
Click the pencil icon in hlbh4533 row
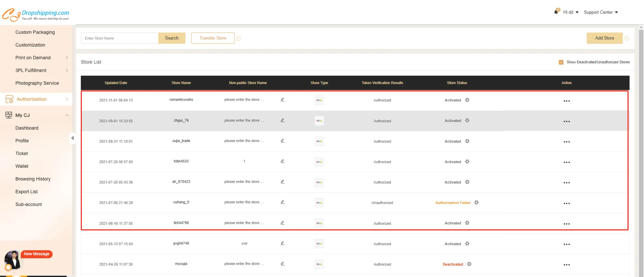click(x=282, y=161)
